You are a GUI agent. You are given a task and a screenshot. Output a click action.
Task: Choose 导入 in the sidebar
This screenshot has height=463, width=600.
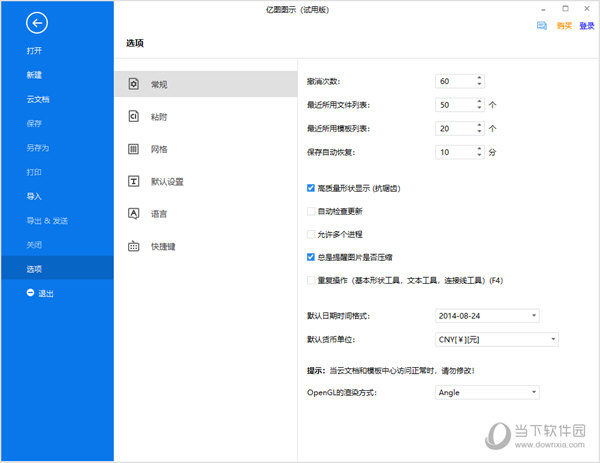coord(34,196)
